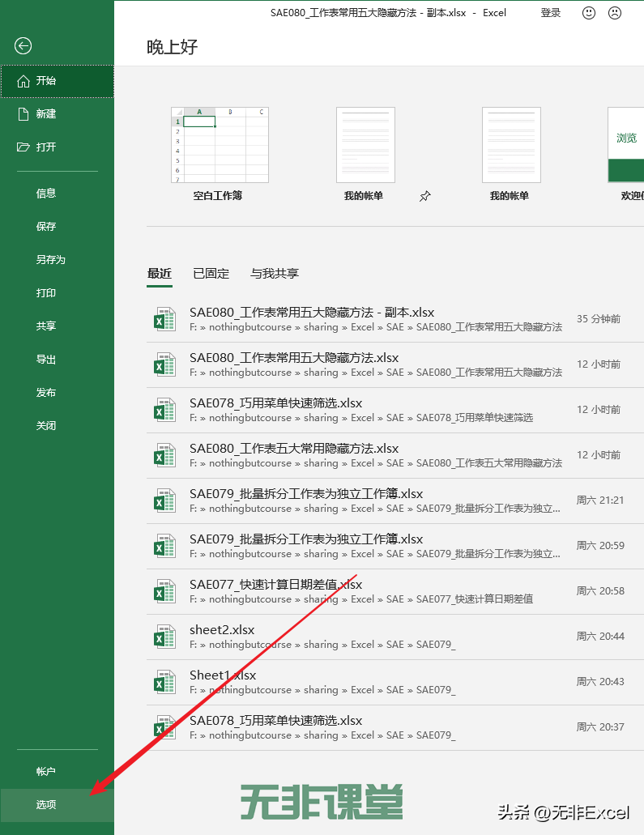
Task: Open SAE079 file from 周六 21:21
Action: [395, 501]
